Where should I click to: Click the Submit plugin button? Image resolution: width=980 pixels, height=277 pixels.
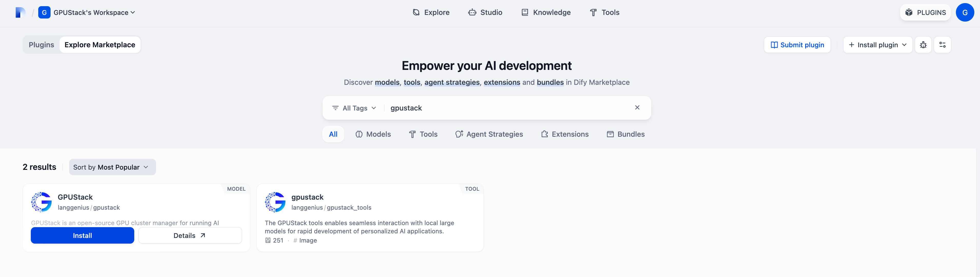[x=797, y=45]
